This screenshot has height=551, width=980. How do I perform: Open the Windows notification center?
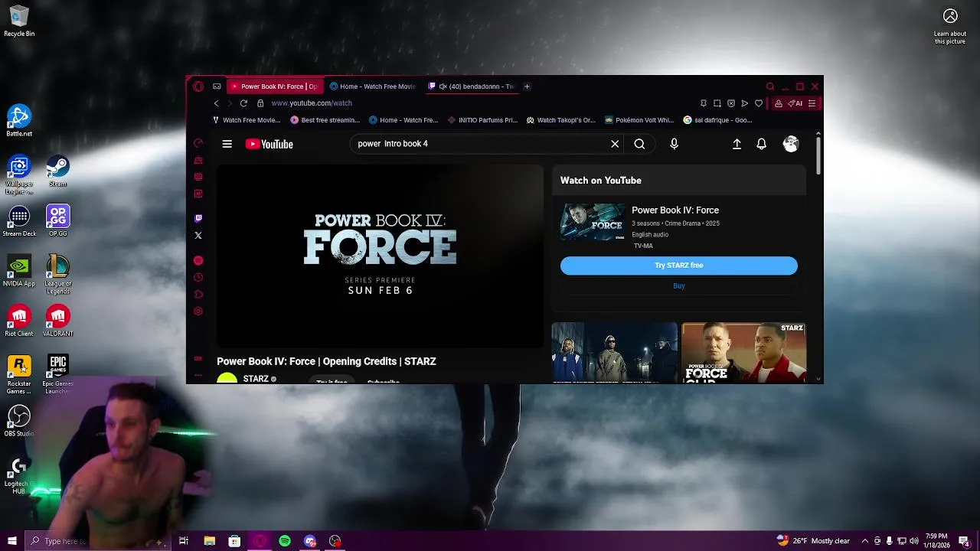[x=964, y=541]
